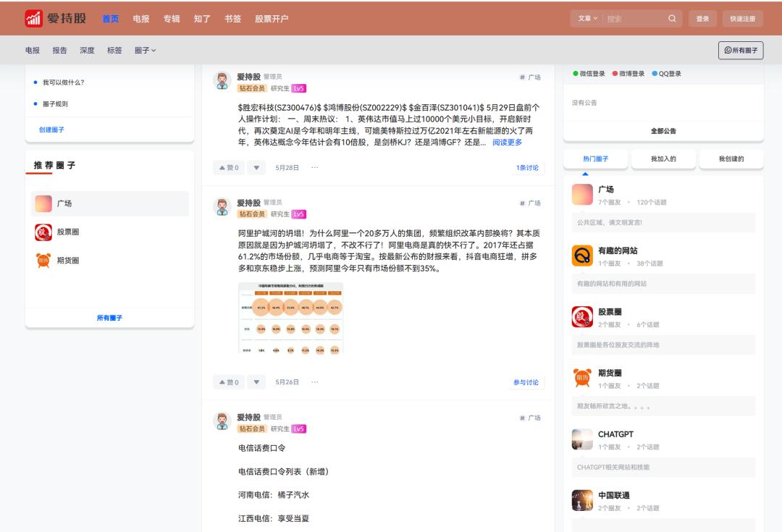Open 深度 in secondary navigation
The width and height of the screenshot is (782, 532).
pyautogui.click(x=88, y=51)
